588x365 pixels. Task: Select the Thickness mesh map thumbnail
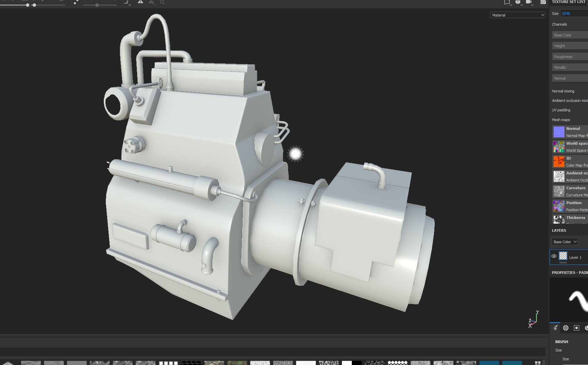[559, 220]
